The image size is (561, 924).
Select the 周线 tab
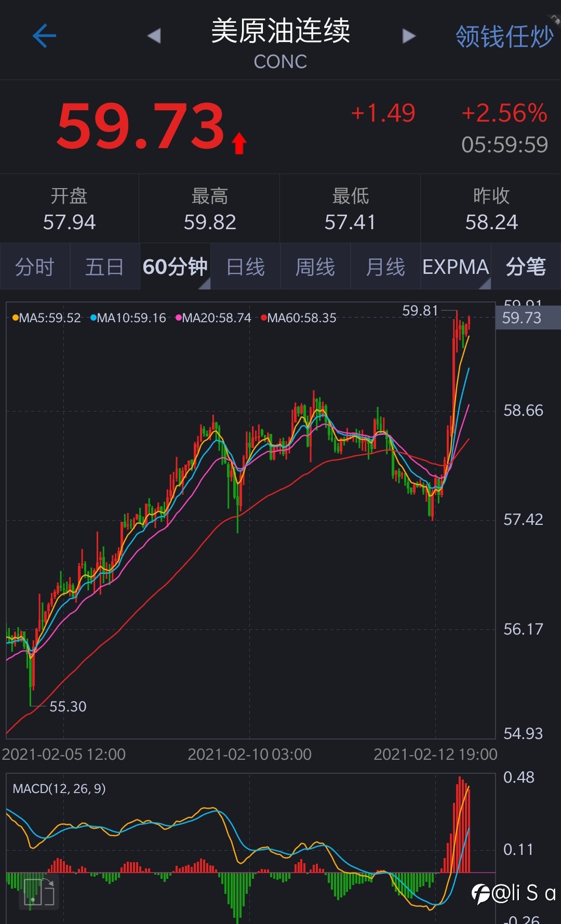315,267
